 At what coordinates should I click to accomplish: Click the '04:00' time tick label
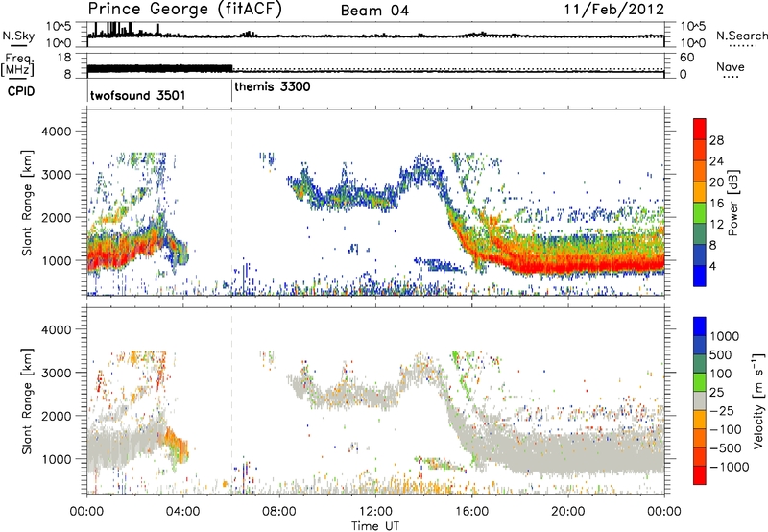[183, 512]
